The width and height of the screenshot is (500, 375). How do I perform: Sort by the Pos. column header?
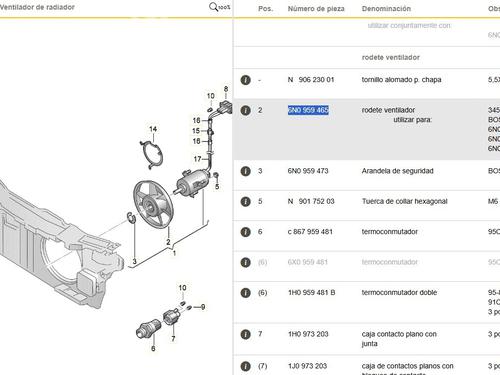click(x=265, y=9)
